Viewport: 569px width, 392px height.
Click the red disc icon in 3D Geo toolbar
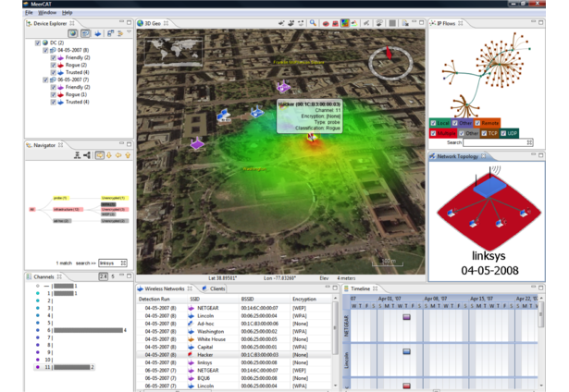coord(326,23)
